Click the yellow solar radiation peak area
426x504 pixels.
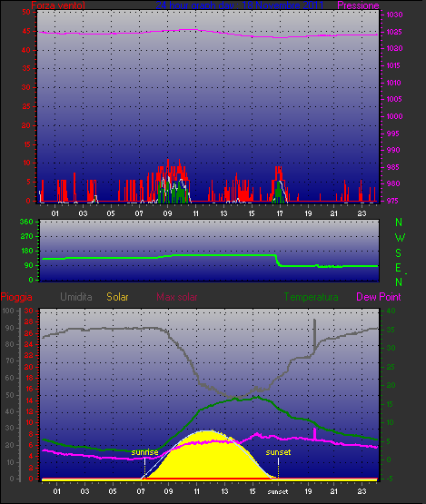207,453
